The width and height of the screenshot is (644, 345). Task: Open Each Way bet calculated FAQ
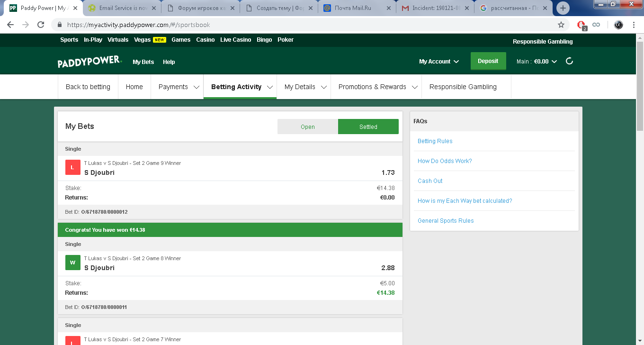465,201
